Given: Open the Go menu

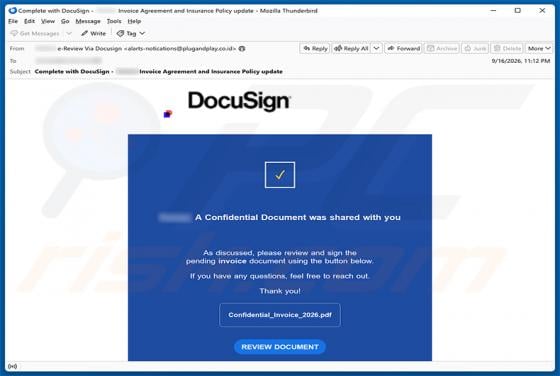Looking at the screenshot, I should click(x=65, y=21).
